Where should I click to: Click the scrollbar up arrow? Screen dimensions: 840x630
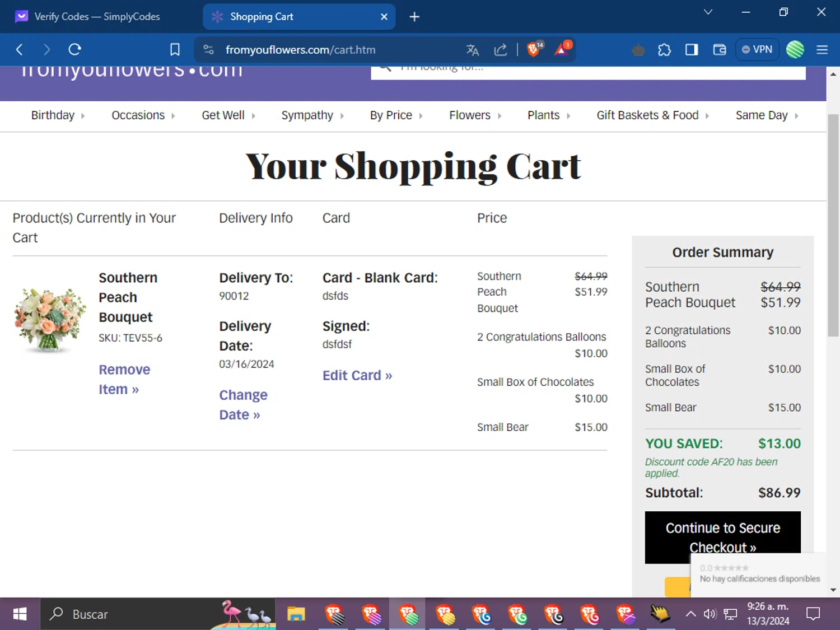point(833,74)
